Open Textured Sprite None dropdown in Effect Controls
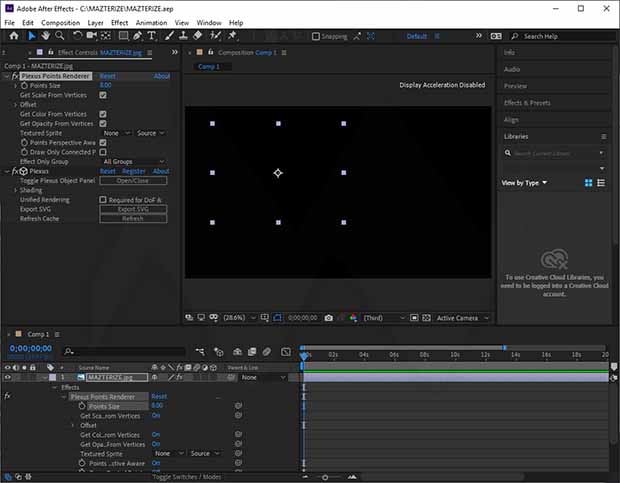The image size is (620, 483). 117,133
